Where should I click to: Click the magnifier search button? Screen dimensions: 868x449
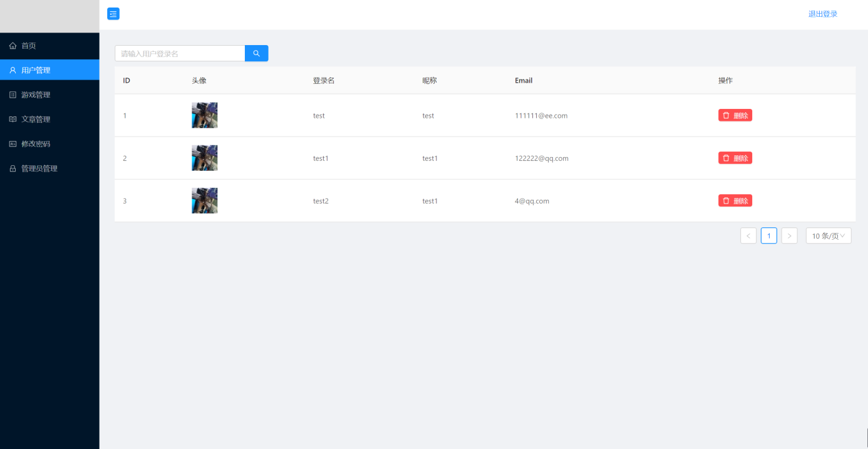pyautogui.click(x=256, y=53)
